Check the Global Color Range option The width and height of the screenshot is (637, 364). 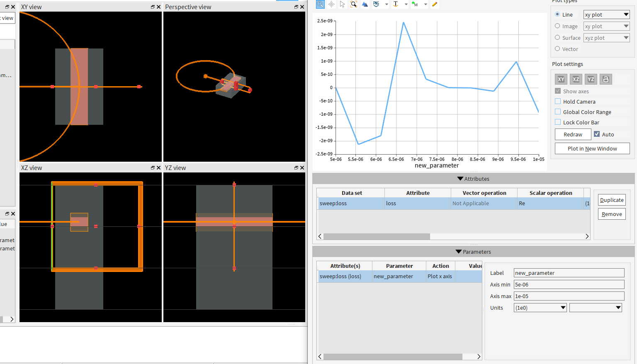(x=558, y=112)
